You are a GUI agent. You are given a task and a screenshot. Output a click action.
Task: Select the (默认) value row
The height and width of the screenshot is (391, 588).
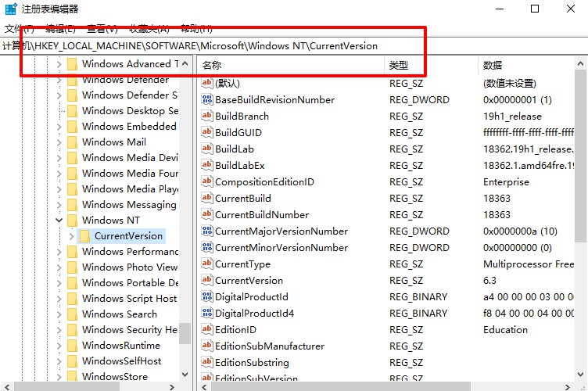click(386, 83)
